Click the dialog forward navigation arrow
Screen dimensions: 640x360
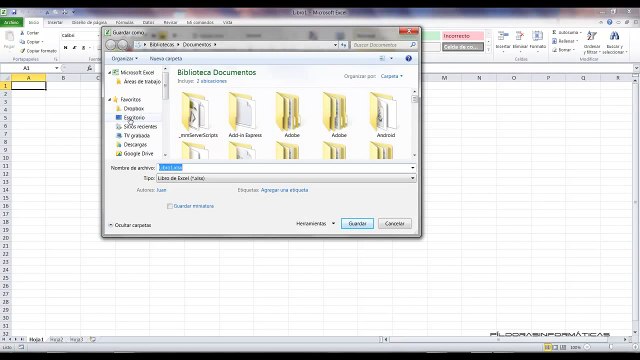click(x=123, y=45)
